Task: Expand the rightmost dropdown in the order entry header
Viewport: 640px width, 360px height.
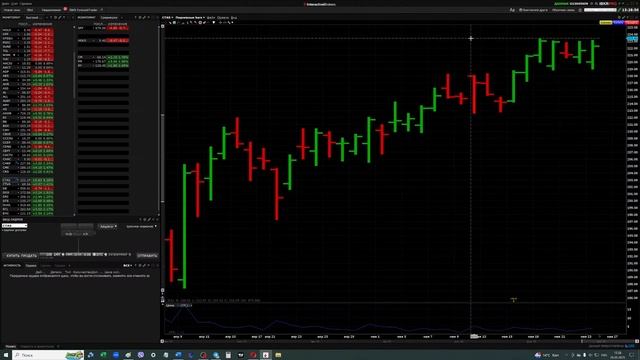Action: pos(142,226)
